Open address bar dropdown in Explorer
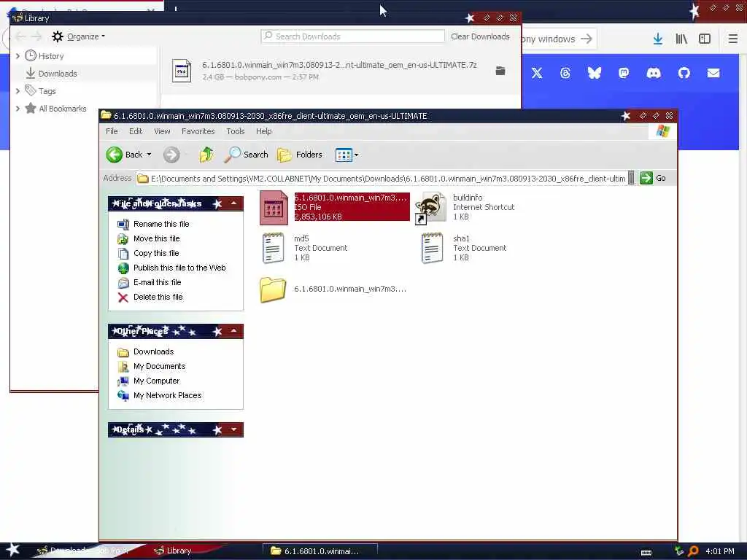The height and width of the screenshot is (560, 747). (x=631, y=178)
